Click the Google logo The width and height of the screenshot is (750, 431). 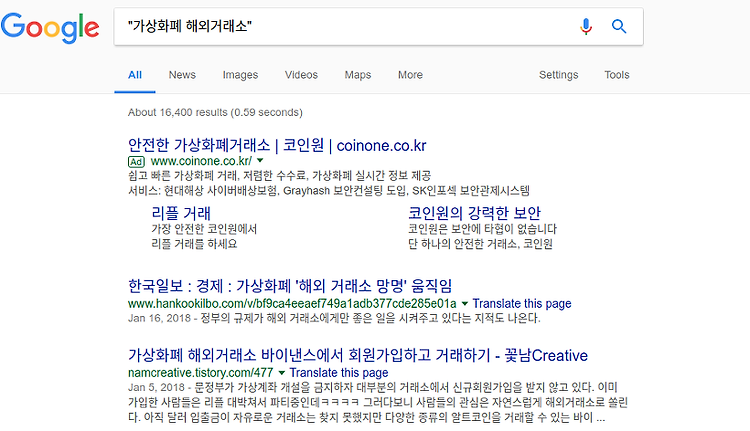[50, 28]
